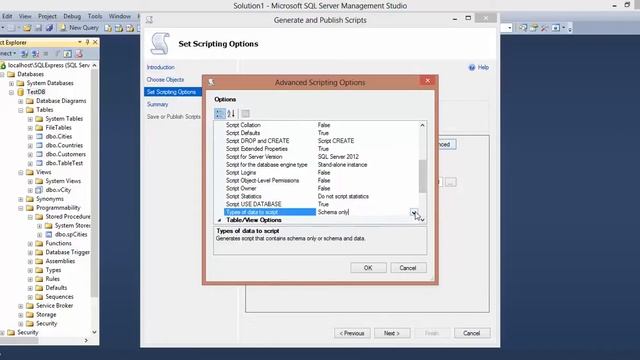Click the Categorized view icon in Options toolbar
Viewport: 640px width, 360px height.
[220, 114]
